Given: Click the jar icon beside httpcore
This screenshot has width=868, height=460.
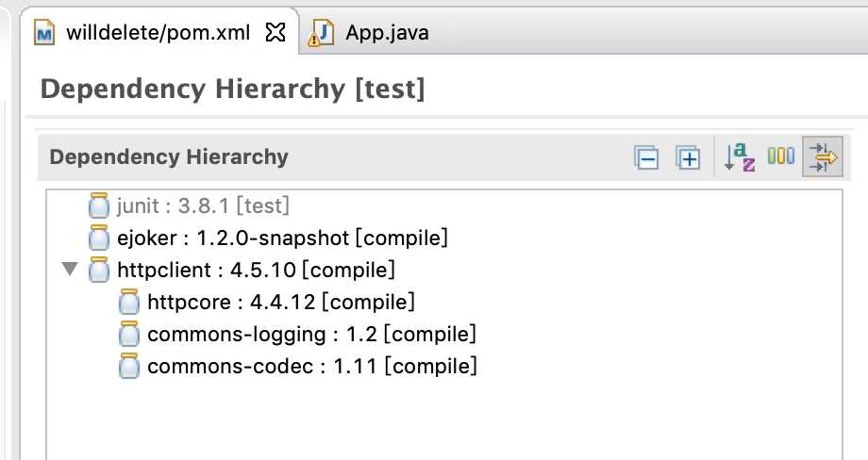Looking at the screenshot, I should pyautogui.click(x=129, y=302).
